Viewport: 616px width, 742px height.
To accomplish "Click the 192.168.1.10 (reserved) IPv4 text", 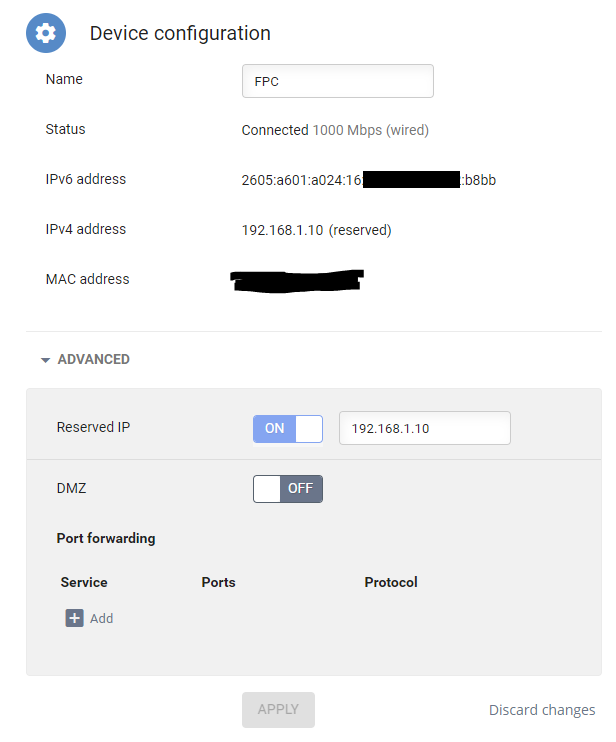I will click(317, 230).
